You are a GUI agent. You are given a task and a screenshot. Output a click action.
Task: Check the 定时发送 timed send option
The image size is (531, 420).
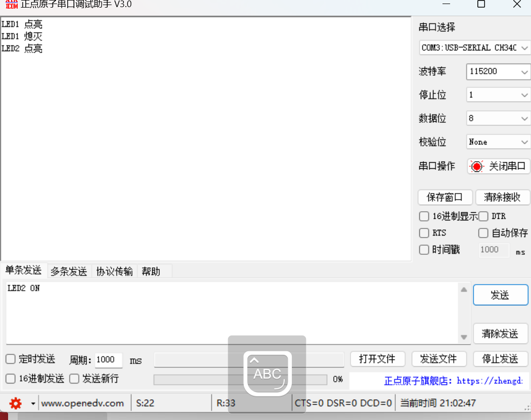[x=11, y=359]
